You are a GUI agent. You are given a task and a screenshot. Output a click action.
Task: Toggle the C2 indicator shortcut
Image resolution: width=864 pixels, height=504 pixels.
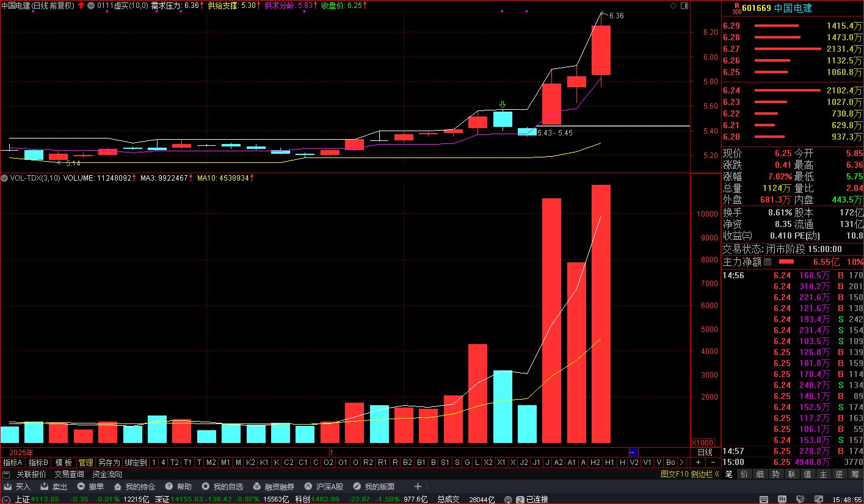click(x=289, y=463)
